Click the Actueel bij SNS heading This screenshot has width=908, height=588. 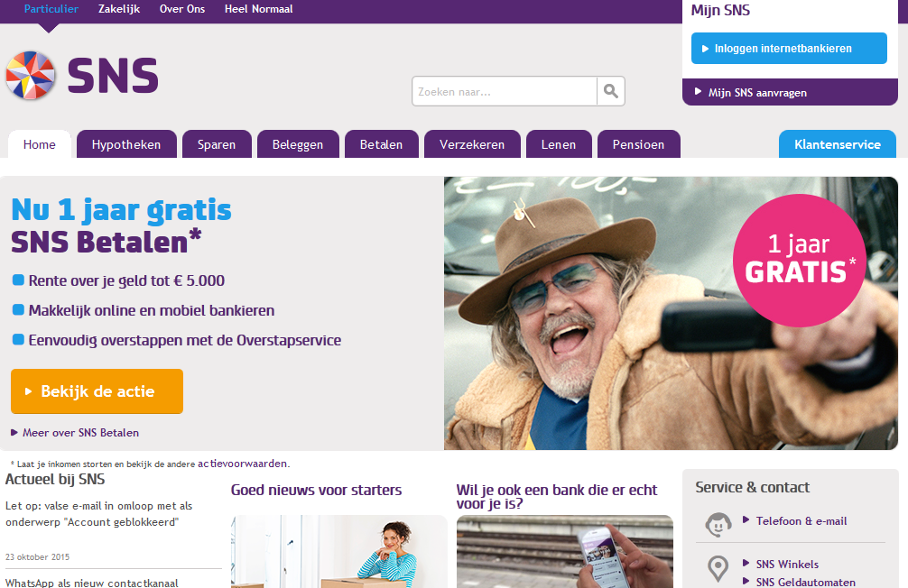pos(55,479)
